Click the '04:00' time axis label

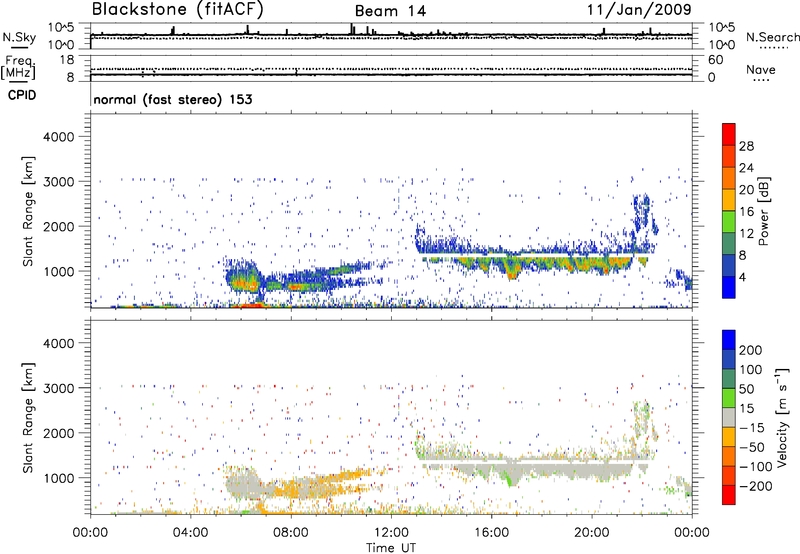point(191,533)
